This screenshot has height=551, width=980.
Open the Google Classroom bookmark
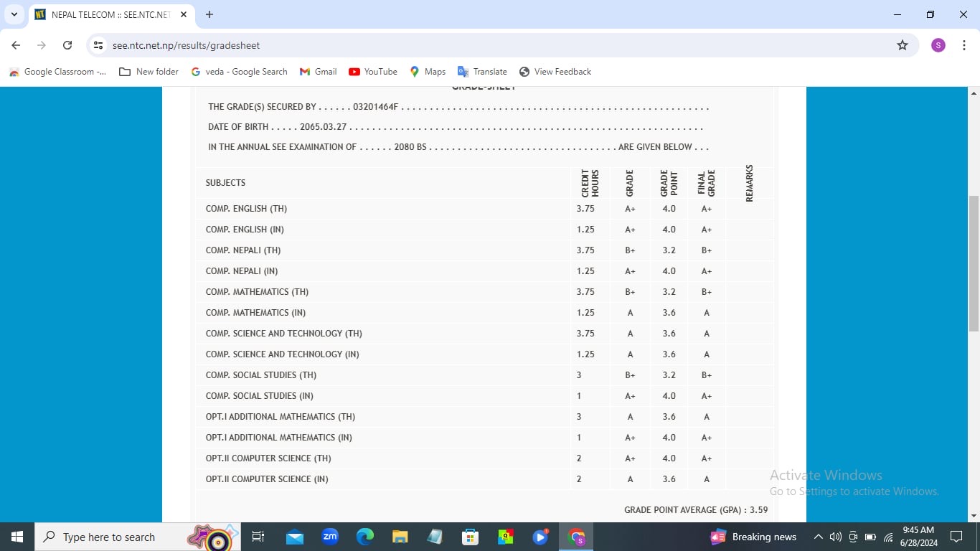pos(57,72)
